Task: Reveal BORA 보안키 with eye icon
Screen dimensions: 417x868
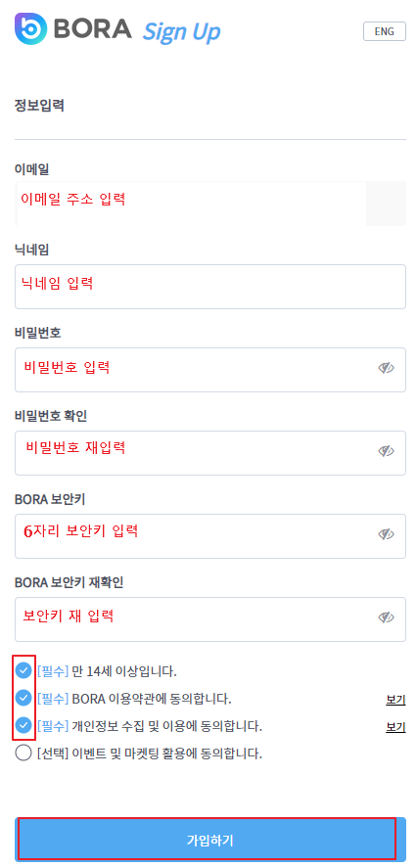Action: (x=386, y=534)
